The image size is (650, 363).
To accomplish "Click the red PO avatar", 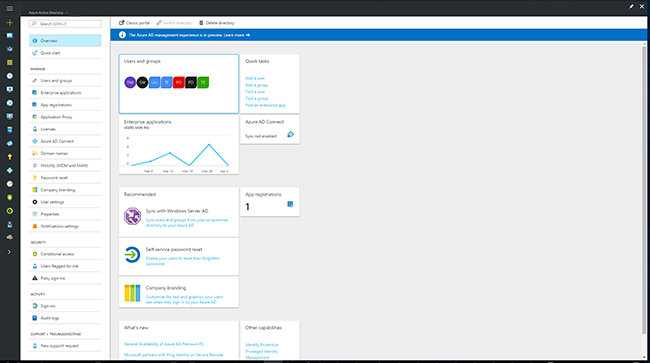I will click(x=179, y=82).
